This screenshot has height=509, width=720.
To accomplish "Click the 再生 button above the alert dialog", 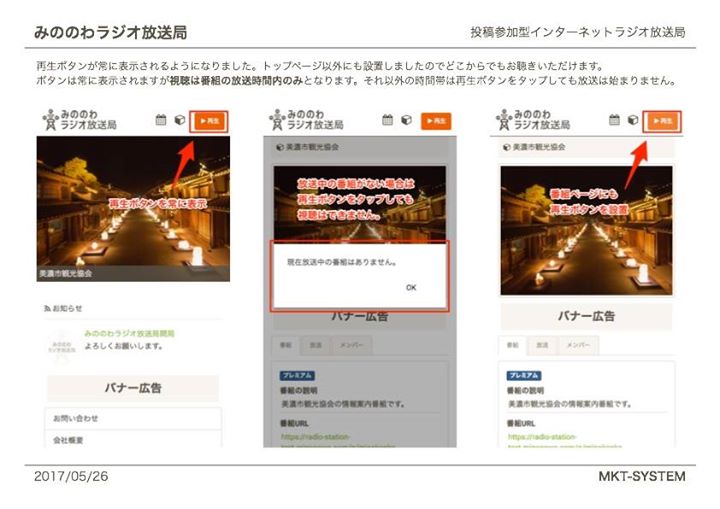I will tap(436, 121).
